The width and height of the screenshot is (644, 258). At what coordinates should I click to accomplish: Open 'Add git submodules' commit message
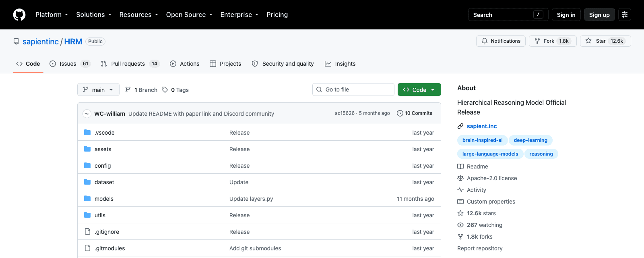(255, 248)
